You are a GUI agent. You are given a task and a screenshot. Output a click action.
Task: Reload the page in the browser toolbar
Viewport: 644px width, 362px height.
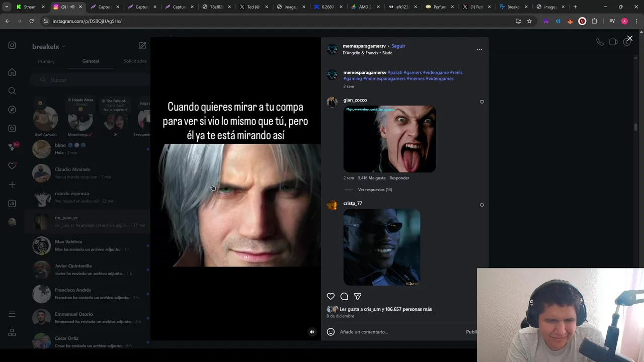(x=31, y=21)
